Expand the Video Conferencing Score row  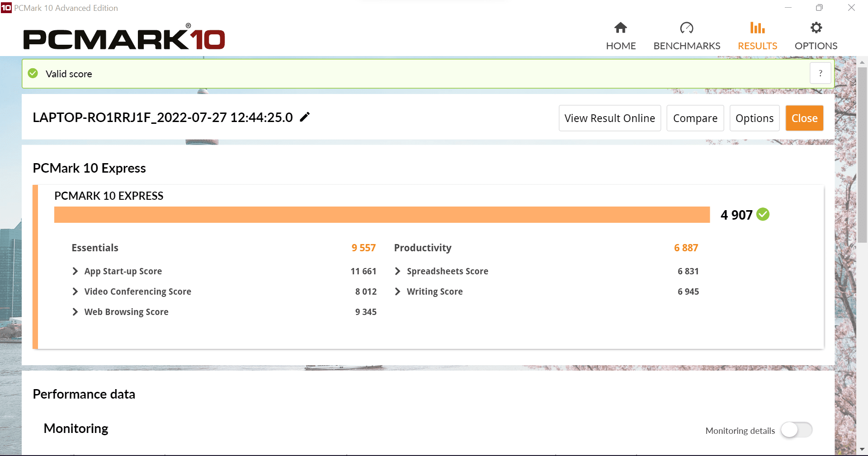75,291
